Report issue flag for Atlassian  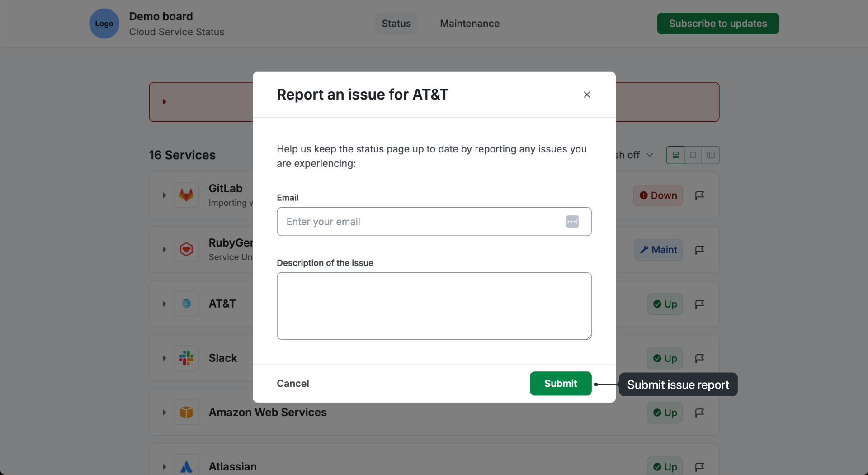coord(699,467)
